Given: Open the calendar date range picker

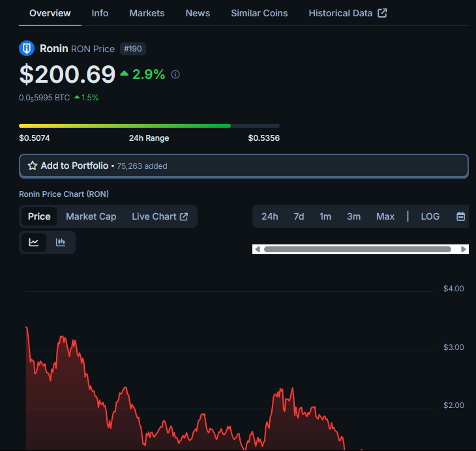Looking at the screenshot, I should tap(460, 216).
